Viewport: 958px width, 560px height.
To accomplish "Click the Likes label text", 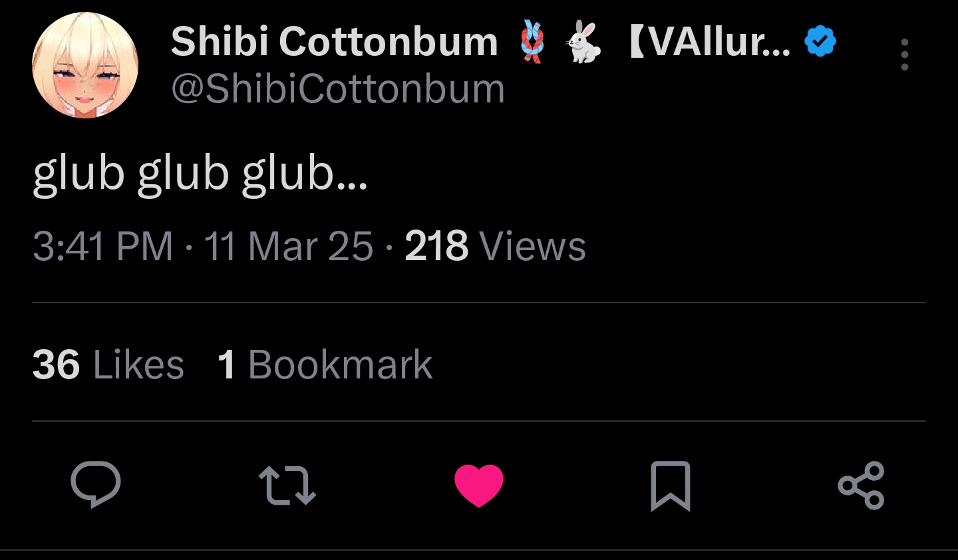I will tap(138, 364).
